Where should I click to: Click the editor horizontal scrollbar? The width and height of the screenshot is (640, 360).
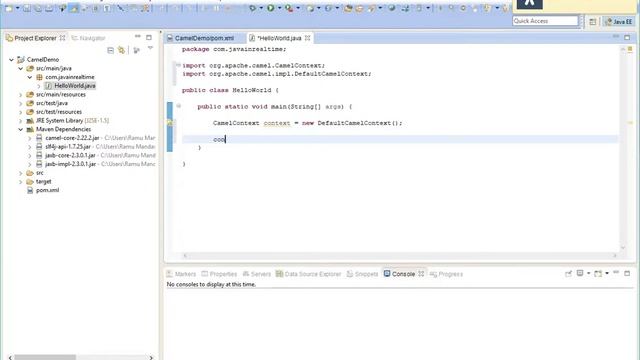coord(400,256)
